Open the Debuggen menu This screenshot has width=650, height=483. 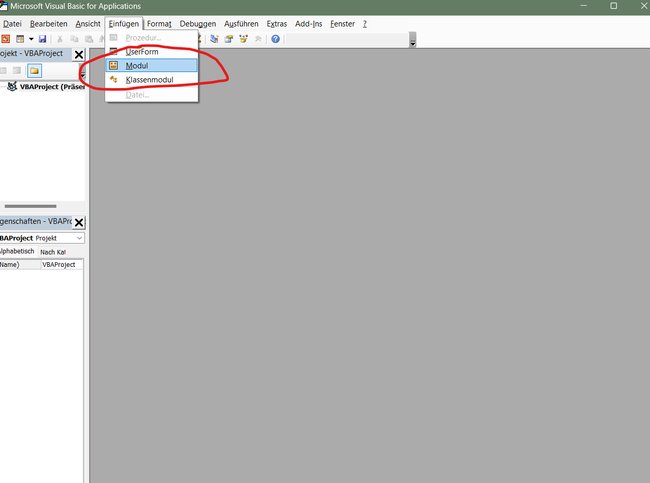tap(198, 24)
